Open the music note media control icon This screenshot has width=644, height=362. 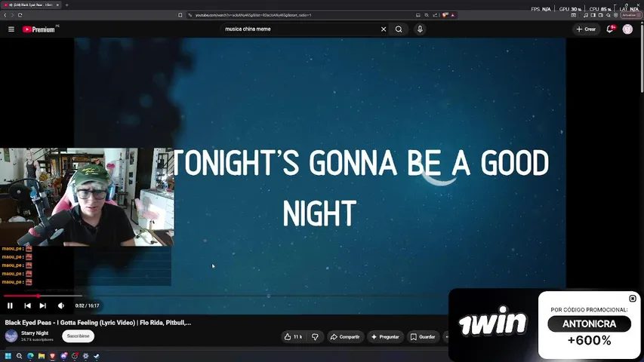pyautogui.click(x=586, y=15)
